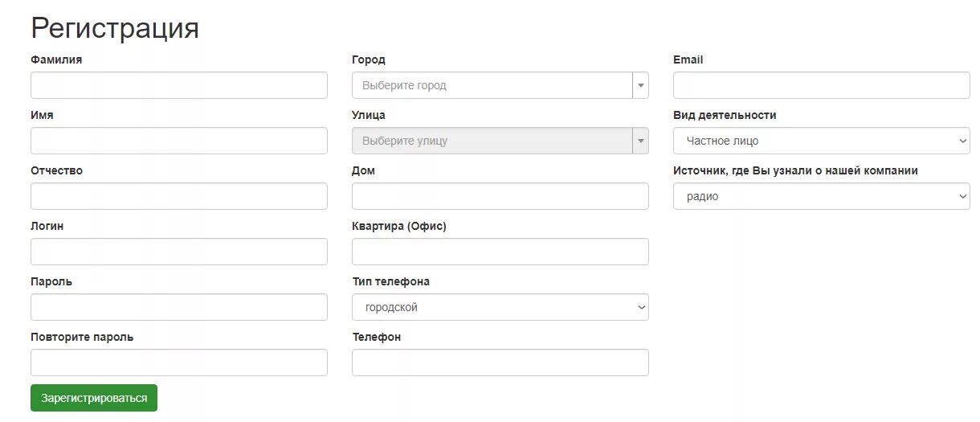Click the Телефон input field

tap(500, 363)
